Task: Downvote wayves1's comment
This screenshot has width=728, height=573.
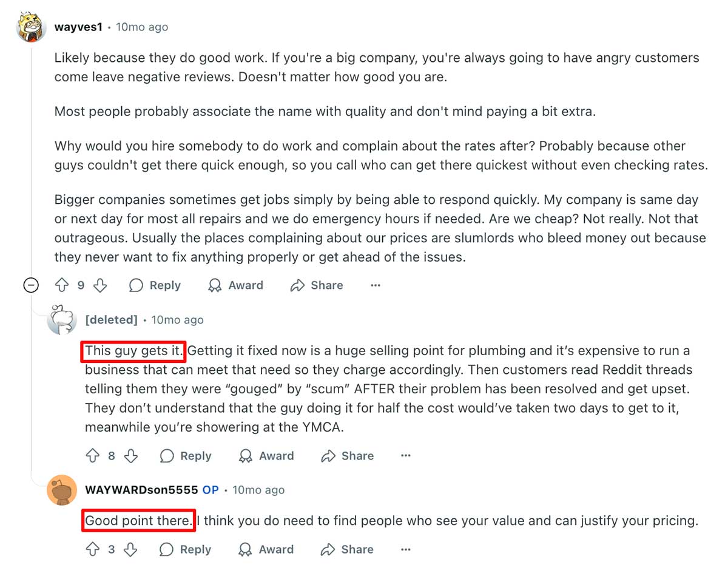Action: coord(100,285)
